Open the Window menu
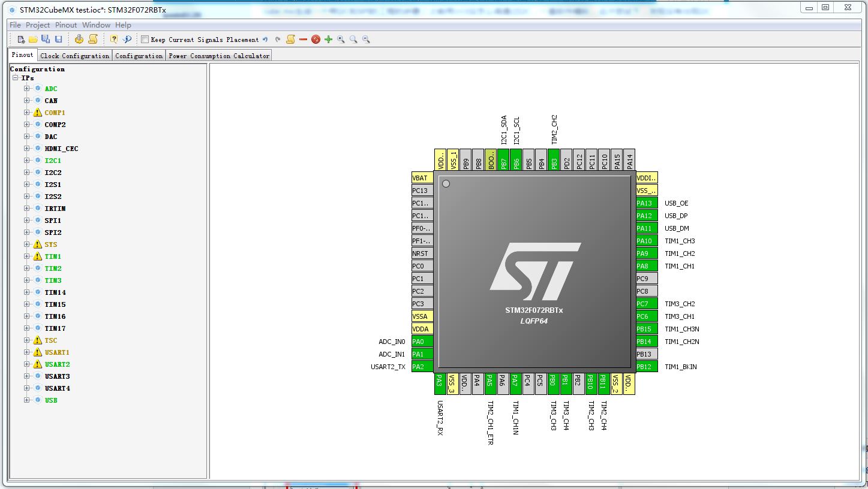This screenshot has width=868, height=489. (x=96, y=25)
